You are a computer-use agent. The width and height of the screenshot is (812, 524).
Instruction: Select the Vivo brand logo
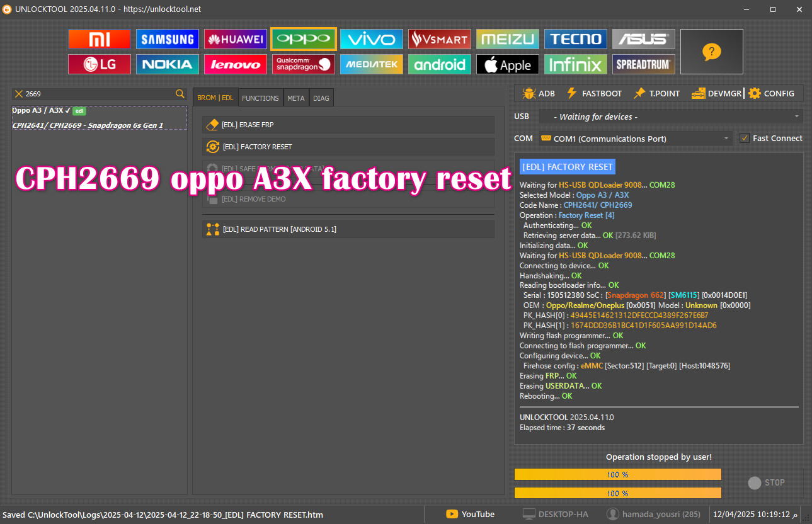coord(372,39)
